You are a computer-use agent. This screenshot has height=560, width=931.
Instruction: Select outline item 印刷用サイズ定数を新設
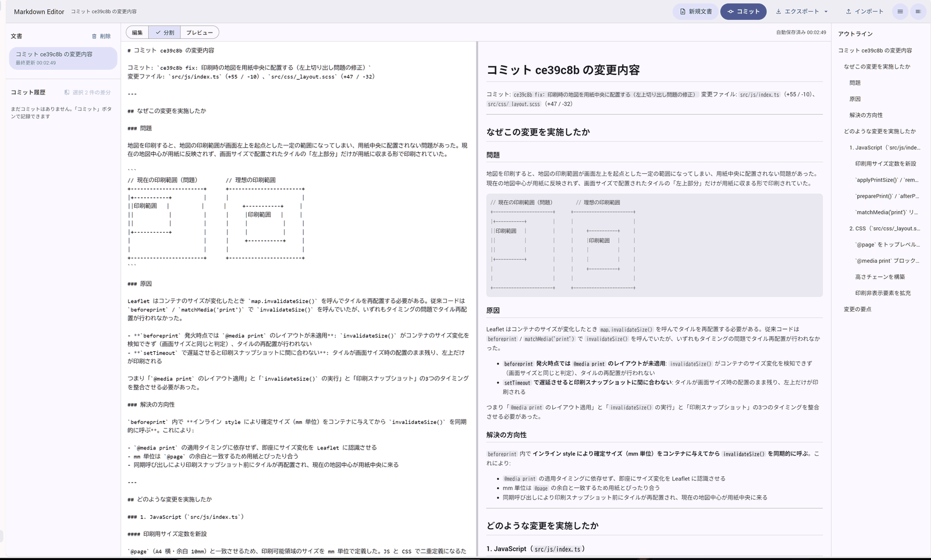pyautogui.click(x=886, y=164)
